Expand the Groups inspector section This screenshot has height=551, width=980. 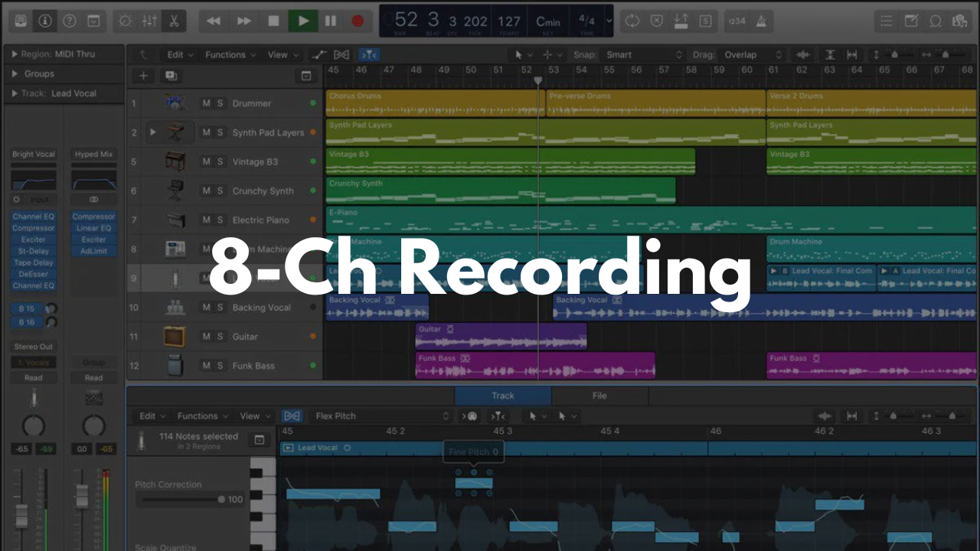tap(15, 74)
